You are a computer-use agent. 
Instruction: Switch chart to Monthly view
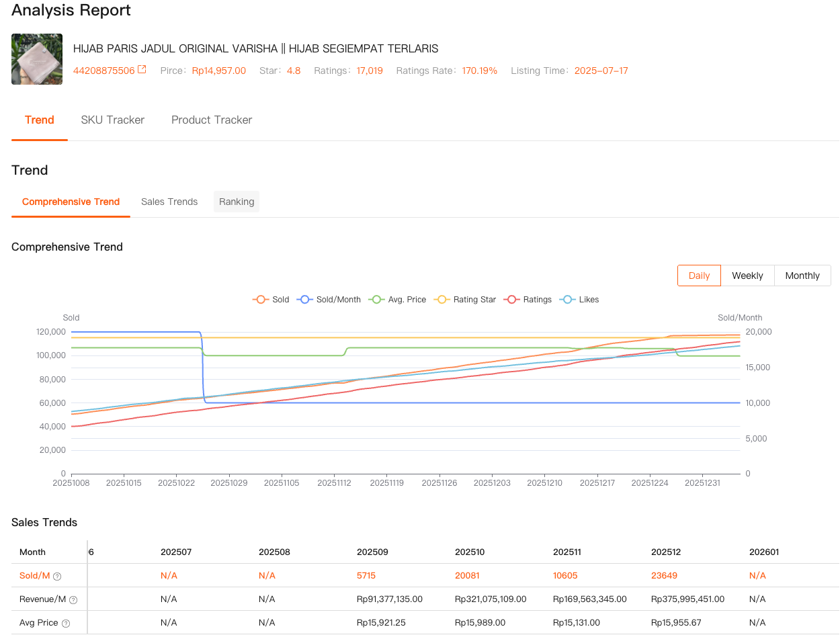(x=802, y=276)
